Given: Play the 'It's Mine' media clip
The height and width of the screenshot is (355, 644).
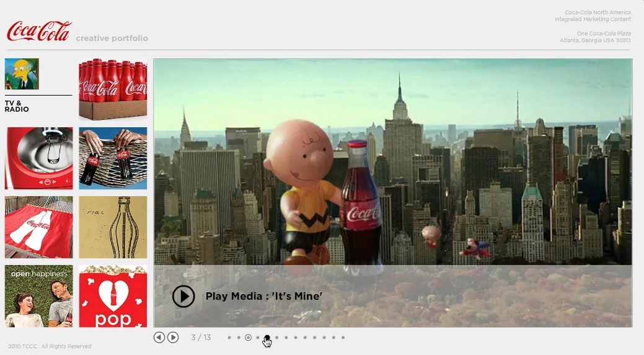Looking at the screenshot, I should [x=183, y=296].
